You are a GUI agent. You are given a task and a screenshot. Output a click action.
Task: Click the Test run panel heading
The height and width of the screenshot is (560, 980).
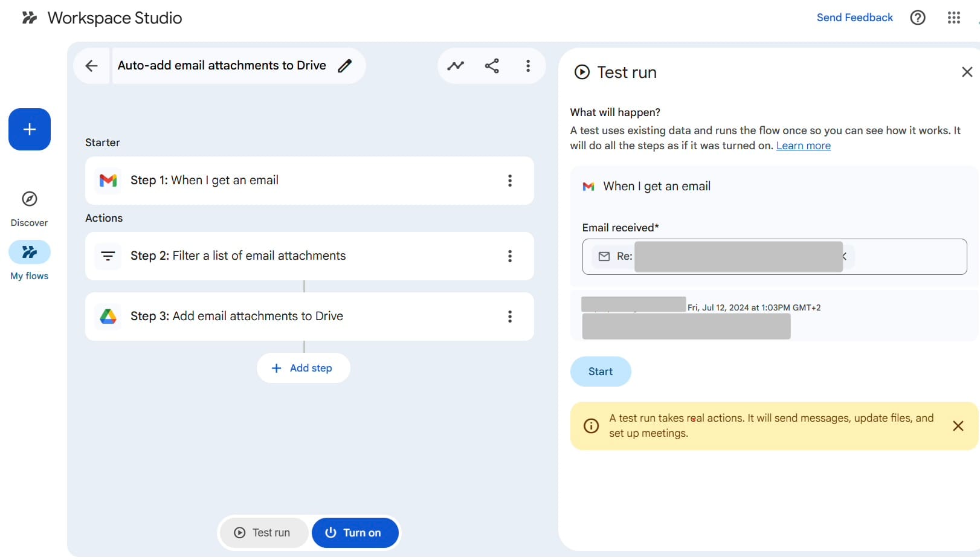[x=627, y=72]
